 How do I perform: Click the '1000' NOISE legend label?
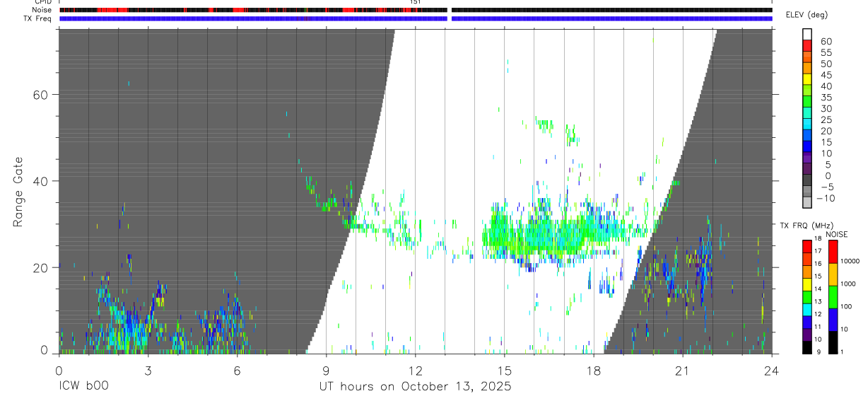click(848, 284)
